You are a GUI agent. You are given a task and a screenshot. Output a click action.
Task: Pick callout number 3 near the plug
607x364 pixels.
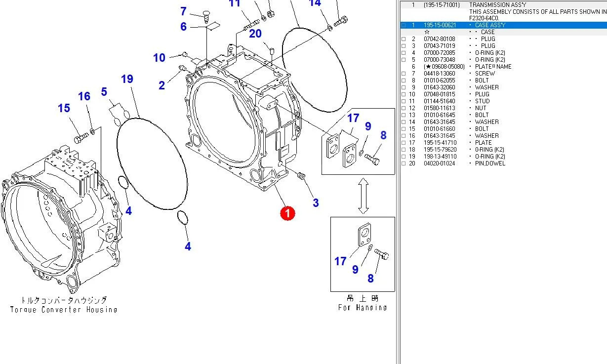pyautogui.click(x=316, y=202)
